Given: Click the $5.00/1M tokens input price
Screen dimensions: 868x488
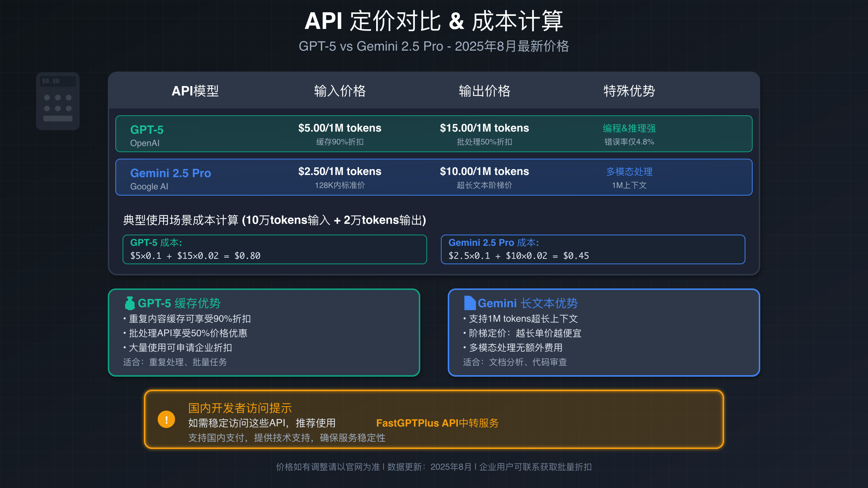Looking at the screenshot, I should (340, 128).
